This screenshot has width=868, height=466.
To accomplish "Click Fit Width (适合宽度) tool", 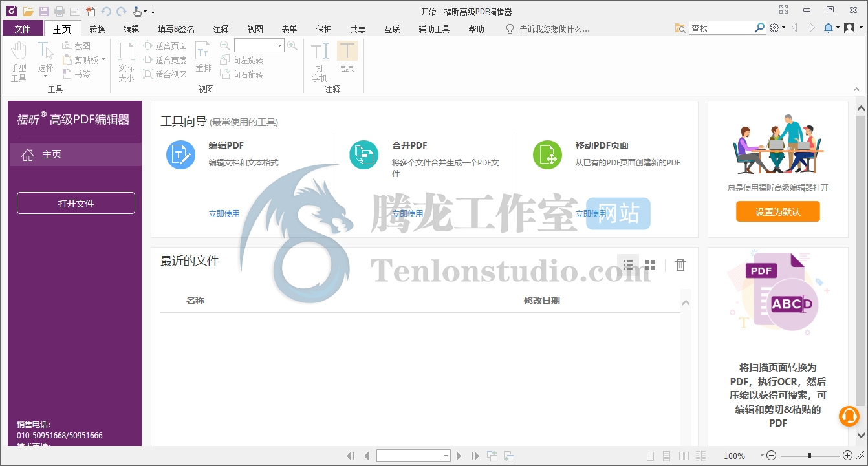I will tap(165, 60).
